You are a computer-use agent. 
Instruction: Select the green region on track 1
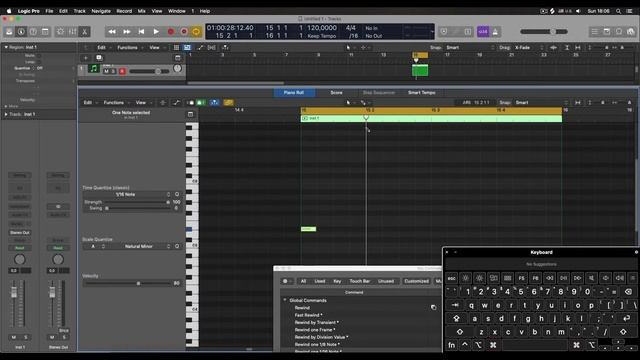click(420, 70)
